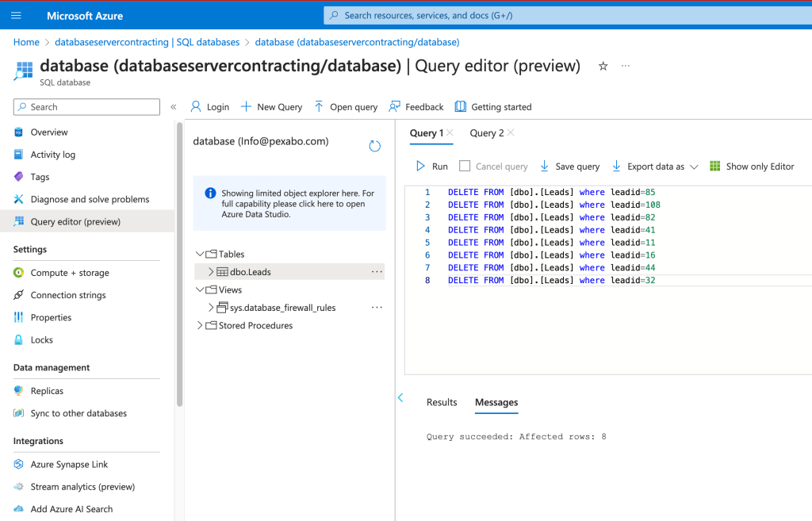Open the Properties page
Screen dimensions: 812x521
click(x=51, y=317)
